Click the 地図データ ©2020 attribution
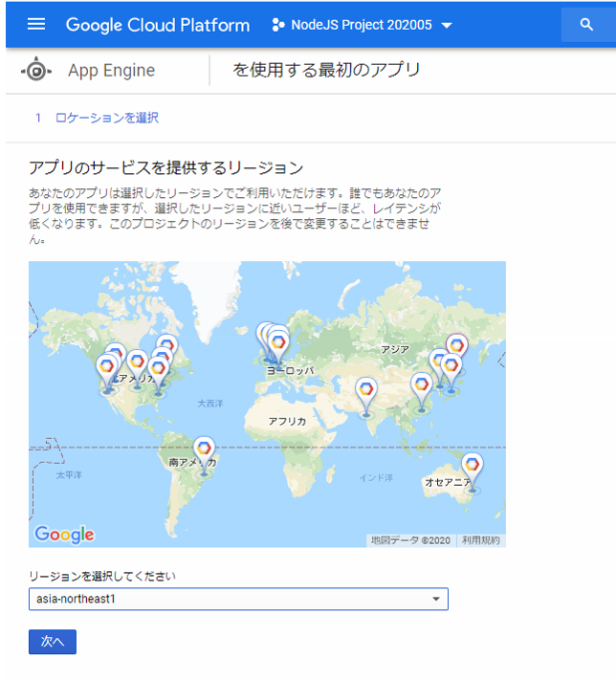The width and height of the screenshot is (616, 680). (410, 540)
